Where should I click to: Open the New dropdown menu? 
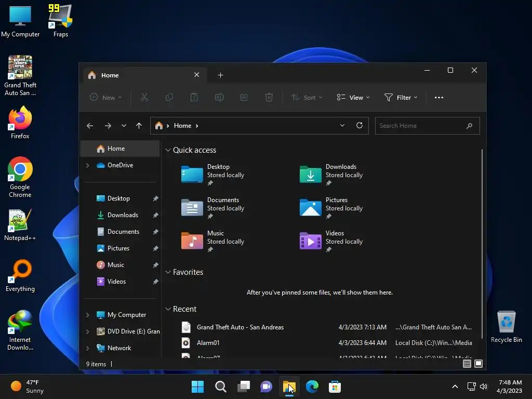[106, 97]
